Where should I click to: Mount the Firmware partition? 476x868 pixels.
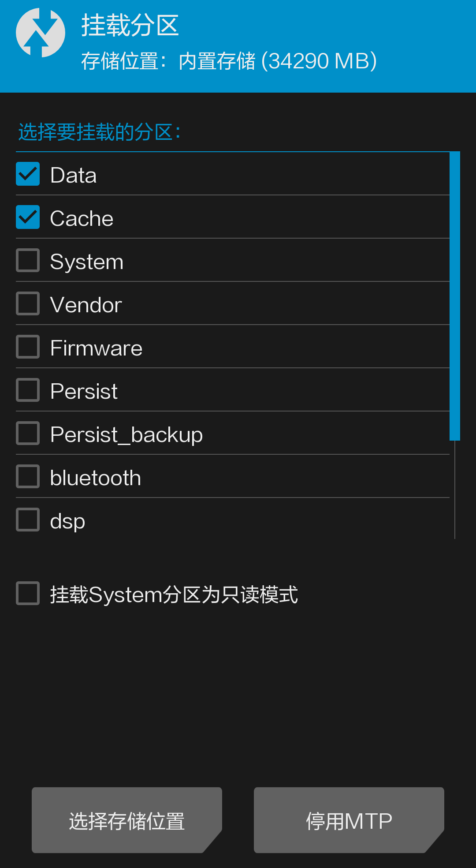pos(28,347)
